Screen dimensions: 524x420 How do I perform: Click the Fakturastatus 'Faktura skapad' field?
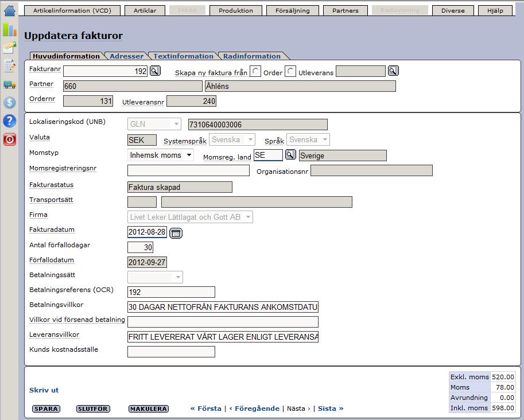tap(180, 187)
